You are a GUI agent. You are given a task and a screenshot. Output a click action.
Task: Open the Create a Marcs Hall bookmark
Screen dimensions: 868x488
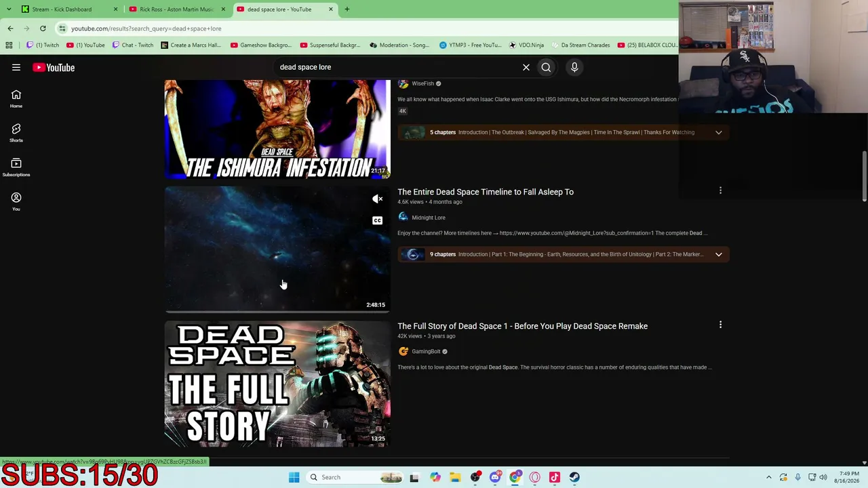click(x=191, y=45)
